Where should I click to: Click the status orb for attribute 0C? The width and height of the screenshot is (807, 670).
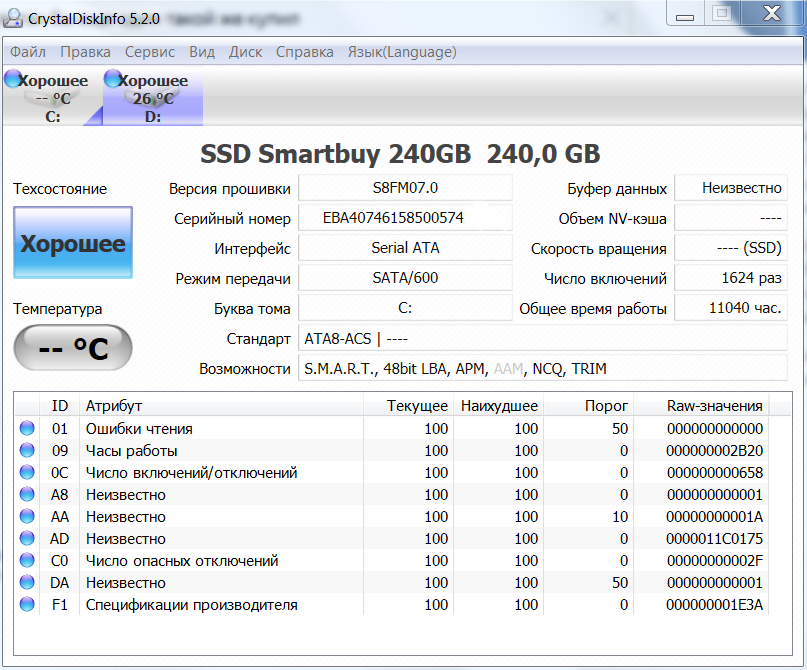[x=27, y=472]
